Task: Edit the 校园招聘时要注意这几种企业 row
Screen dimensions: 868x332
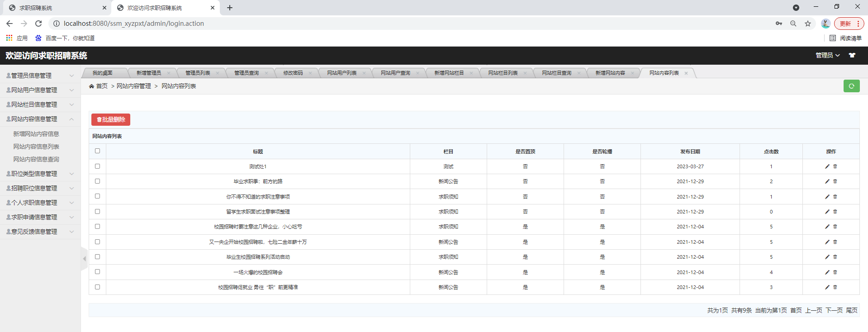Action: 827,227
